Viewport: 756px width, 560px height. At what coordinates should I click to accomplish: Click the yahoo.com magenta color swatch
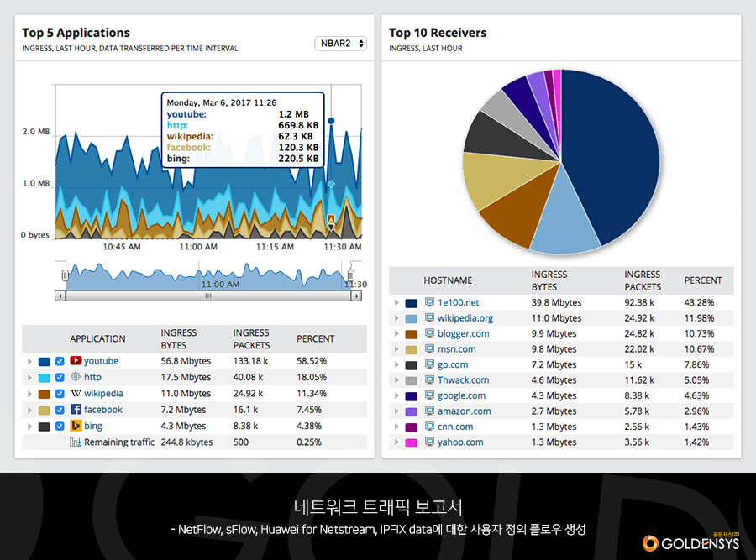[x=412, y=443]
